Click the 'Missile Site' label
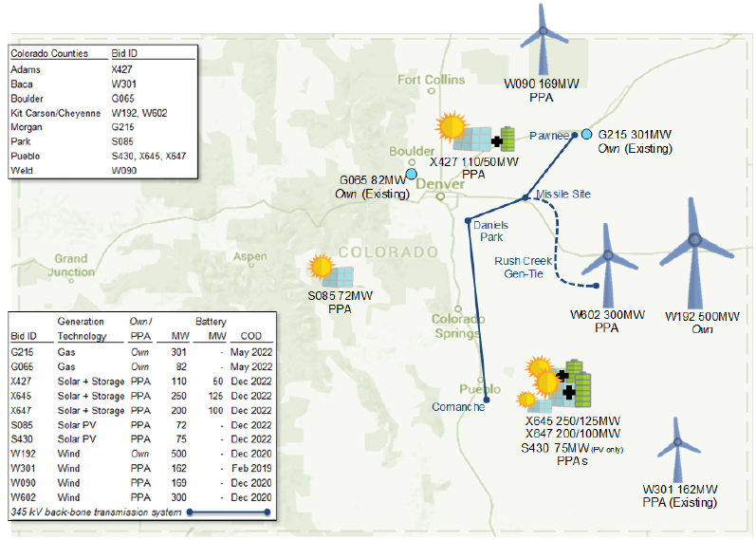Image resolution: width=756 pixels, height=540 pixels. [563, 194]
